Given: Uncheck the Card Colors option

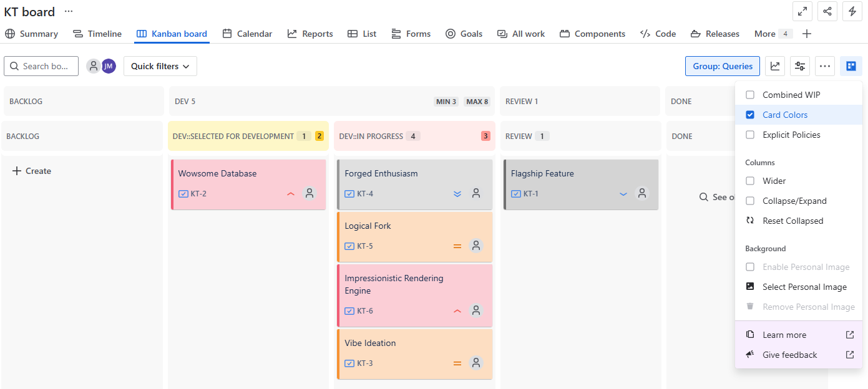Looking at the screenshot, I should (x=750, y=115).
